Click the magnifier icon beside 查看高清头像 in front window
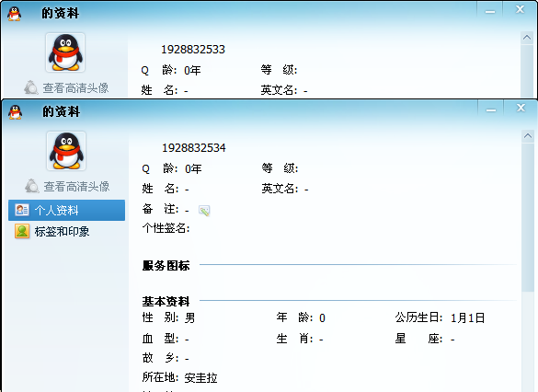 point(32,186)
